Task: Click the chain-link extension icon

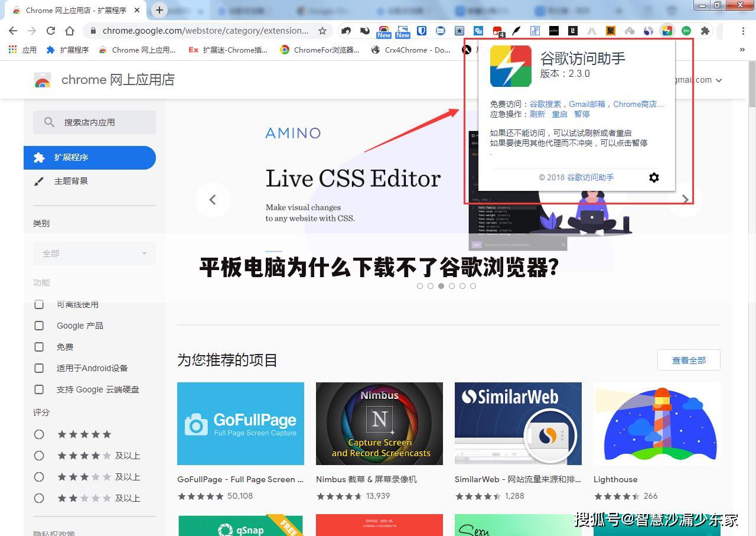Action: pos(535,31)
